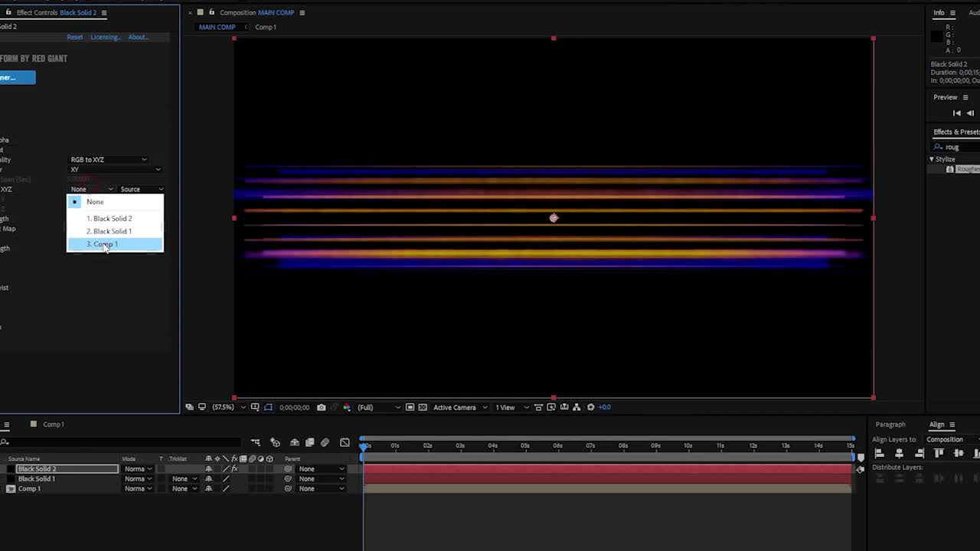The height and width of the screenshot is (551, 980).
Task: Switch to the MAIN COMP viewer tab
Action: point(217,27)
